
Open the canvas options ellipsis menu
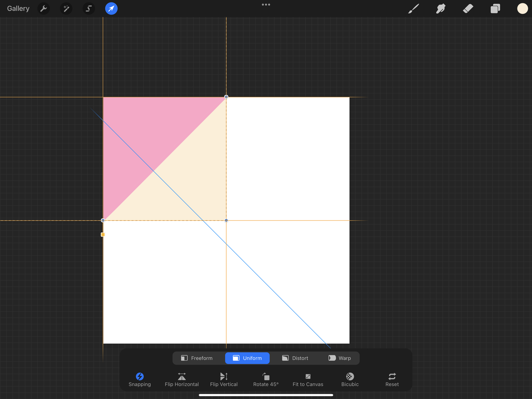tap(266, 5)
